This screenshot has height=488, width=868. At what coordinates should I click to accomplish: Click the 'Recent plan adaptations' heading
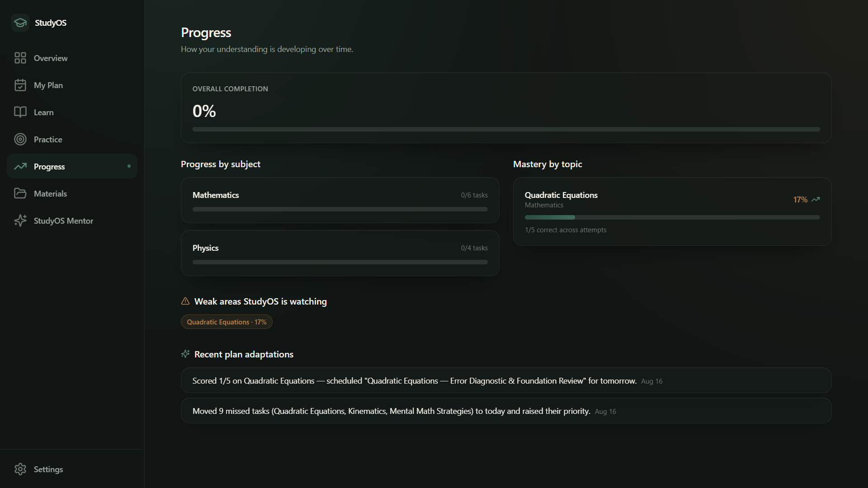tap(244, 354)
